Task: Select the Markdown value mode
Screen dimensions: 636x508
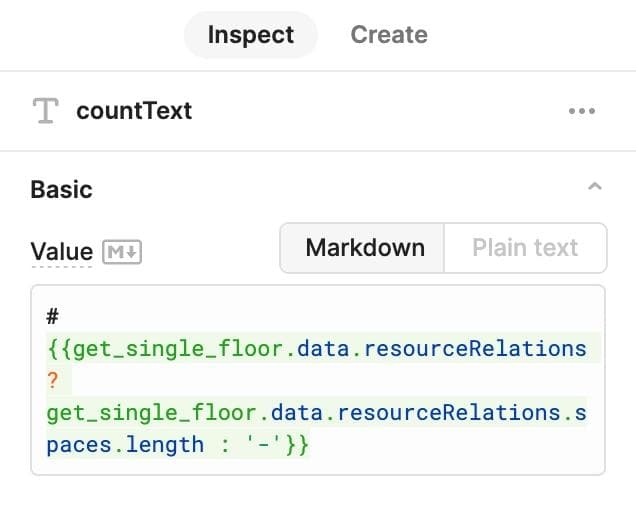Action: coord(364,248)
